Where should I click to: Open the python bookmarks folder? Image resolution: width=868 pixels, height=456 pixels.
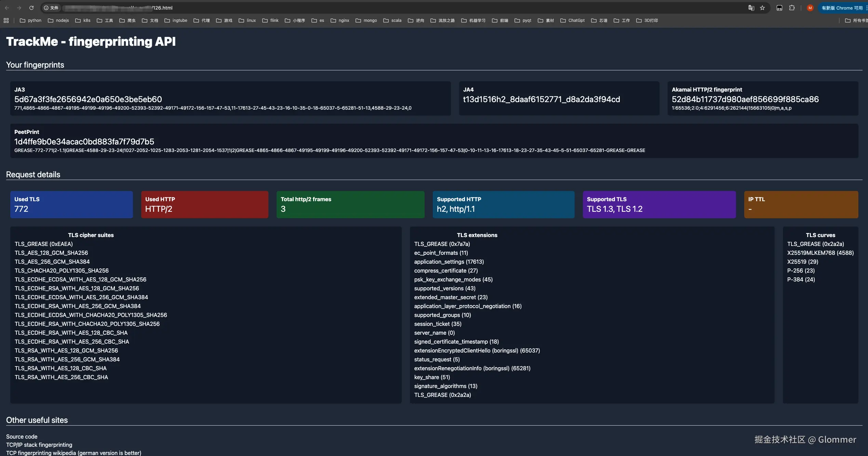[31, 20]
